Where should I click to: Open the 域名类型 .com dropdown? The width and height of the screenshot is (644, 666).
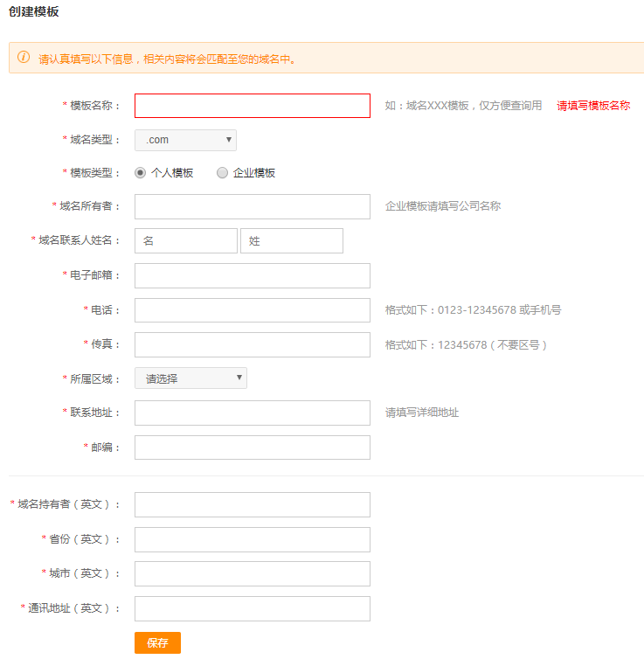tap(185, 140)
